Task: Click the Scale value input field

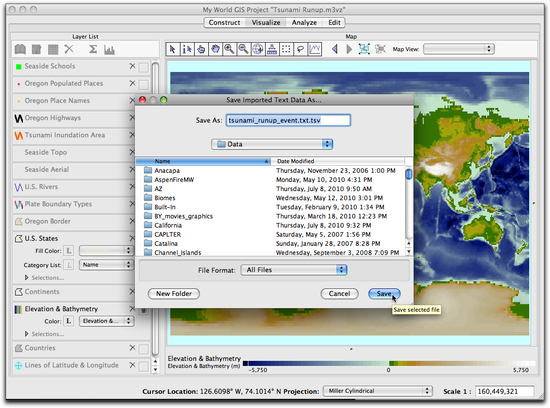Action: (505, 391)
